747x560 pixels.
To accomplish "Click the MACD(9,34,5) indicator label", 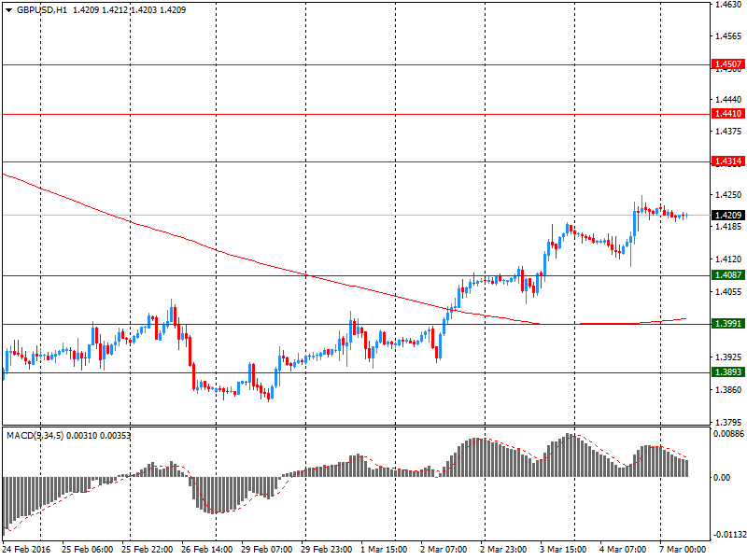I will click(x=35, y=436).
